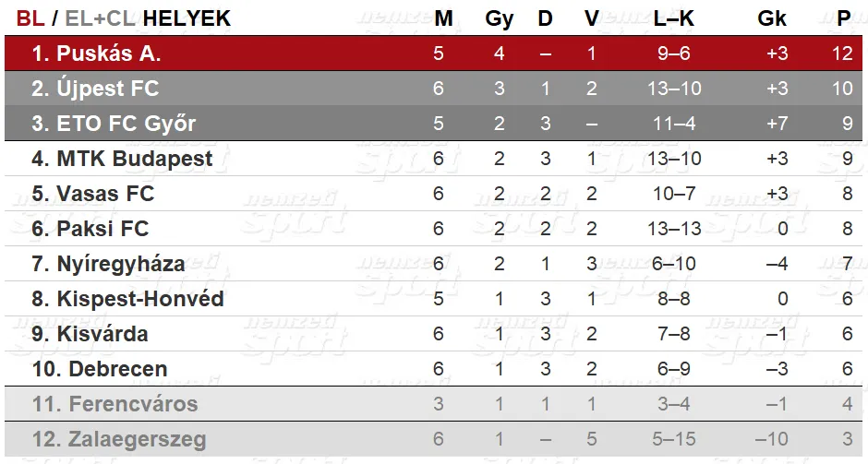Click the BL legend label in the header
Viewport: 868px width, 464px height.
30,18
